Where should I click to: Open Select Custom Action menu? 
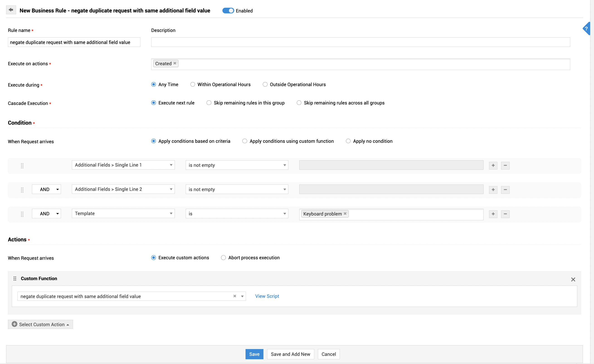tap(41, 324)
